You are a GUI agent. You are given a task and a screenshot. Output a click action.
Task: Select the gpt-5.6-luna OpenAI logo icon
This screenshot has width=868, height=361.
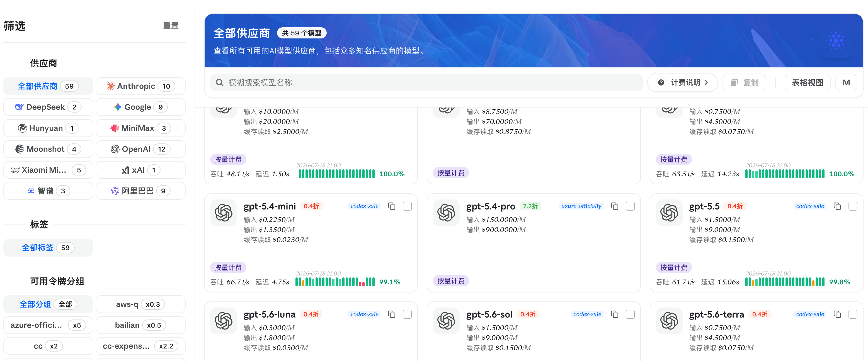tap(223, 321)
